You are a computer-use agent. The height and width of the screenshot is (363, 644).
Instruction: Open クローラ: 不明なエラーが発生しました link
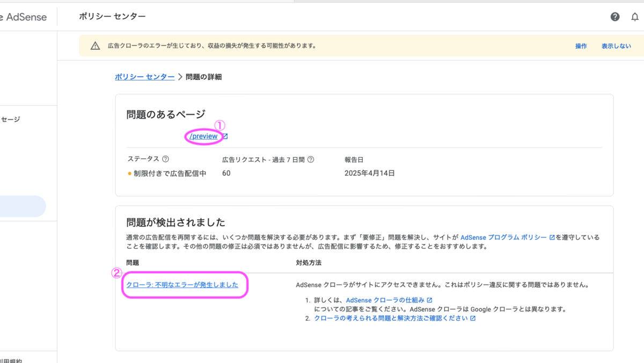click(x=182, y=285)
